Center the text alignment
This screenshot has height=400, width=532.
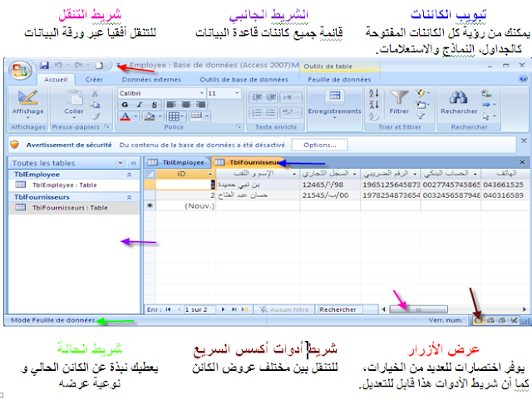click(186, 105)
